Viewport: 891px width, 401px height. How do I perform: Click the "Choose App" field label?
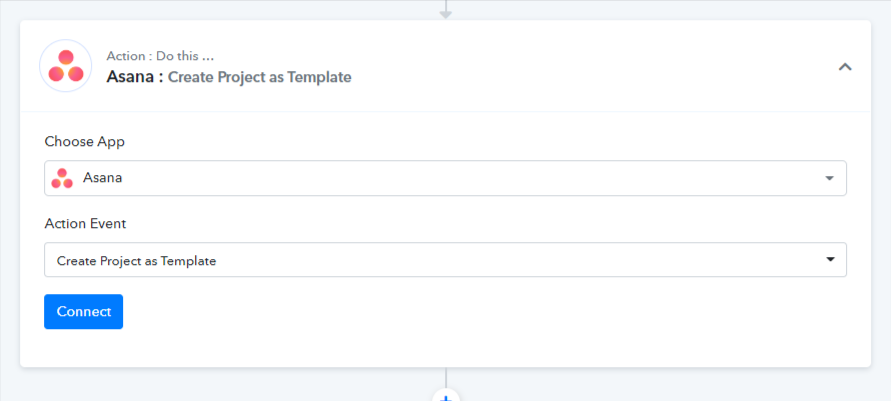pyautogui.click(x=85, y=141)
